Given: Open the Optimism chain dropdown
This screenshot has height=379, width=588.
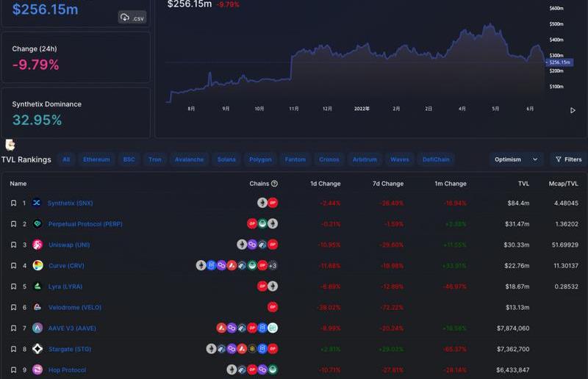Looking at the screenshot, I should (x=516, y=159).
